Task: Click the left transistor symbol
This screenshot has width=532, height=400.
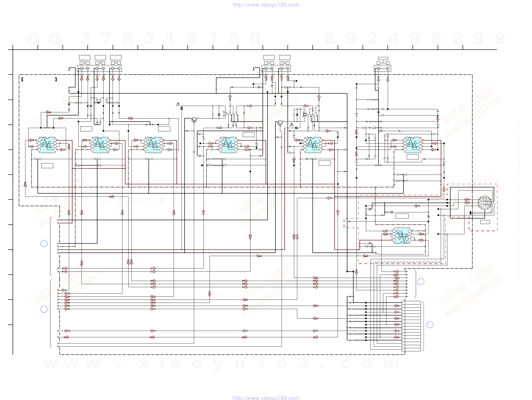Action: point(194,120)
